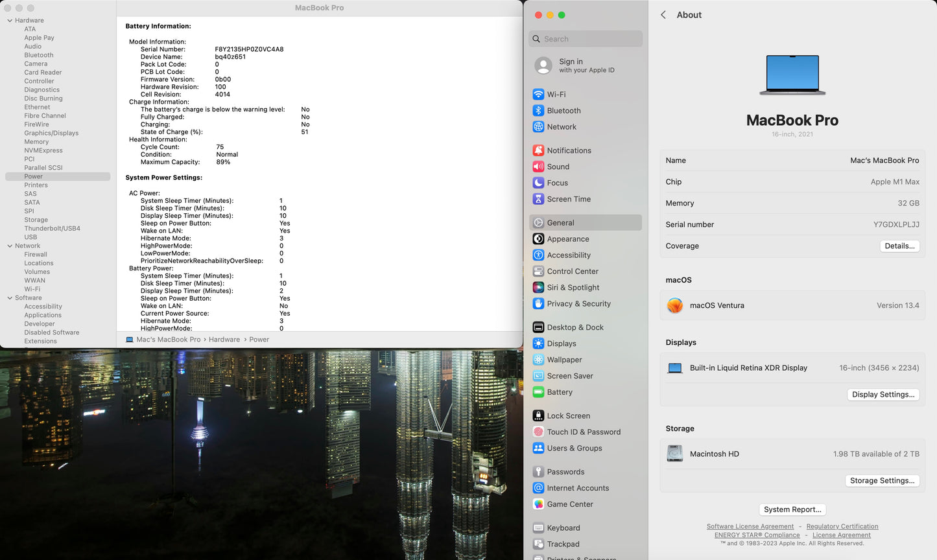Open Display Settings button
Screen dimensions: 937x560
coord(883,394)
